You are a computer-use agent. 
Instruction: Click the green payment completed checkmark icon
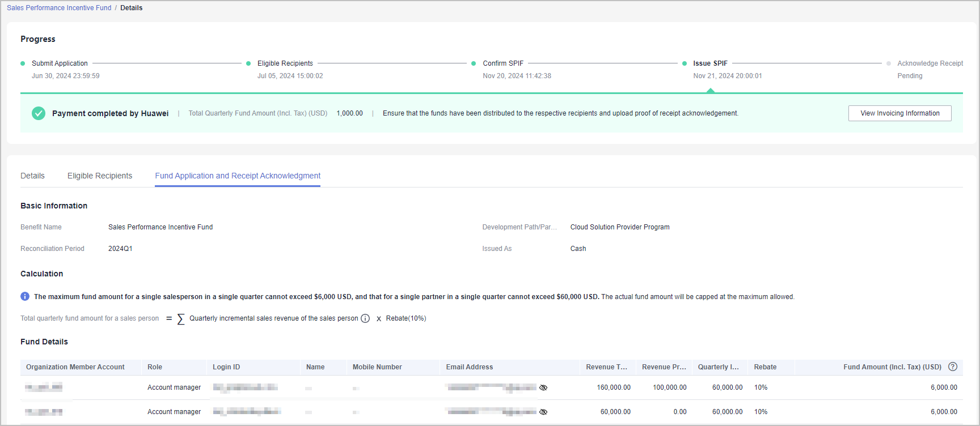point(39,113)
